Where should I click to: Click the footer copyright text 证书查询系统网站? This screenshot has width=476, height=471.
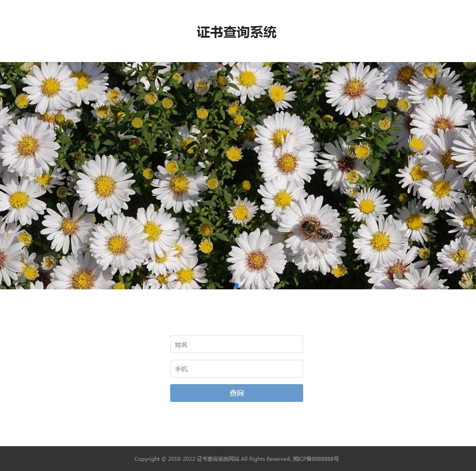pyautogui.click(x=218, y=459)
